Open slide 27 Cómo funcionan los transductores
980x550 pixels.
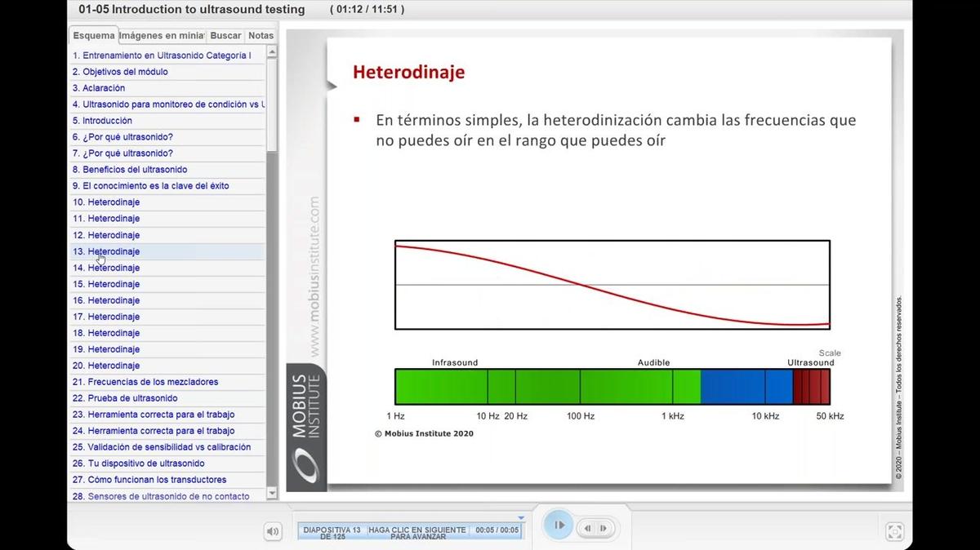pyautogui.click(x=167, y=480)
